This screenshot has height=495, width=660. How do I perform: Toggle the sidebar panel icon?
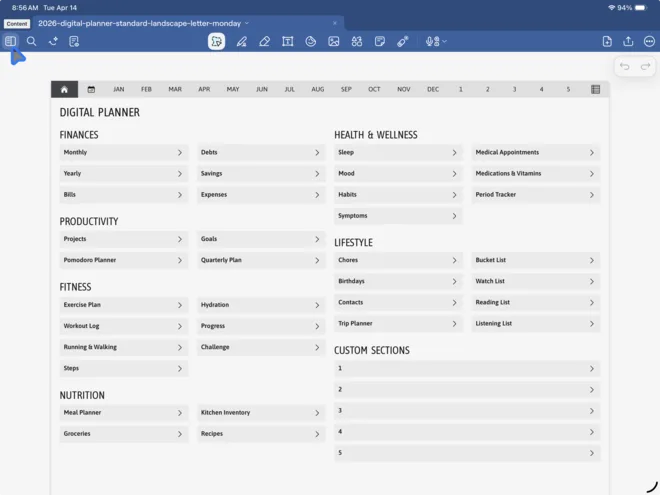[11, 41]
